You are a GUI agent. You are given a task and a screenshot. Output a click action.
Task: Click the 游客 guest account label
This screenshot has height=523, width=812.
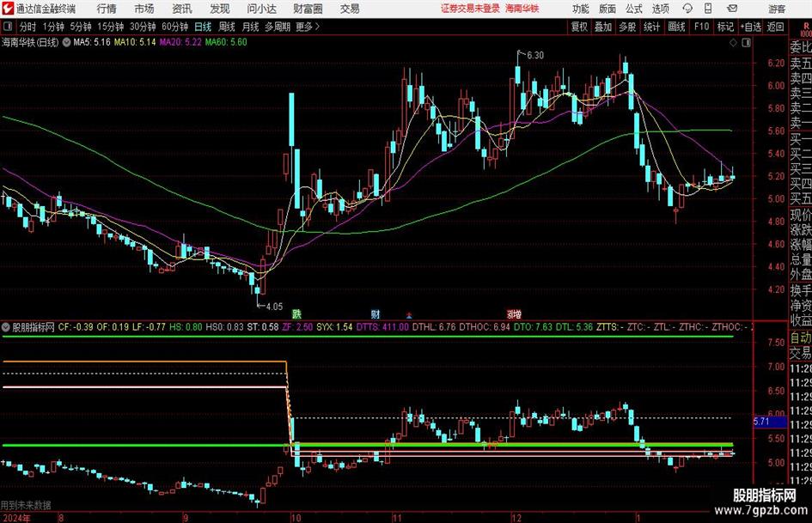click(777, 9)
